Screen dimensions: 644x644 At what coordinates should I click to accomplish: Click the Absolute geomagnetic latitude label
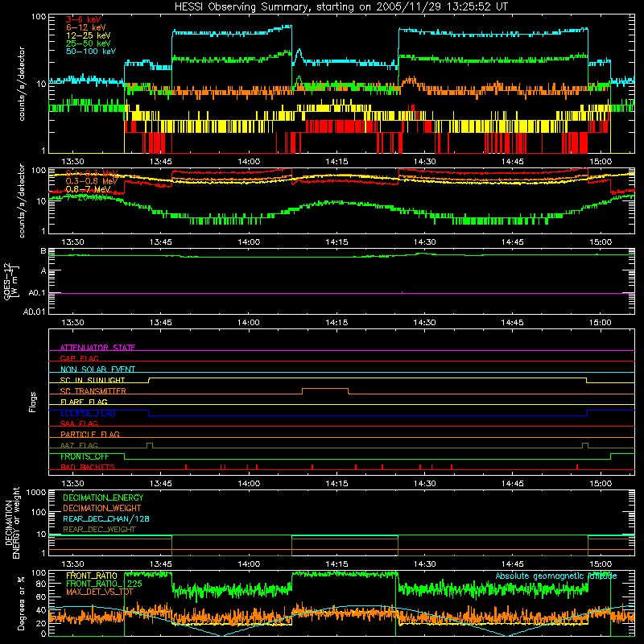(x=556, y=576)
